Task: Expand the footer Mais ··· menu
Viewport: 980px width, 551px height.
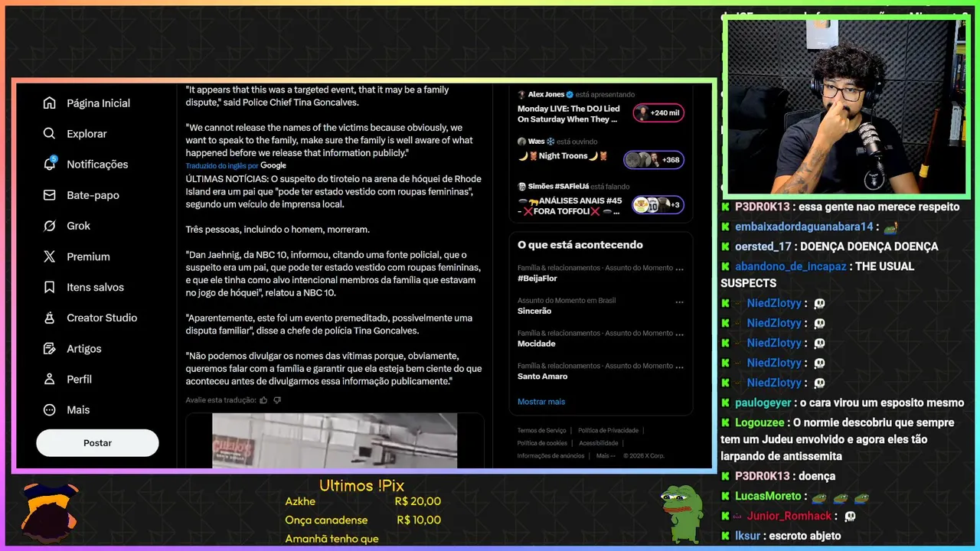Action: click(605, 456)
